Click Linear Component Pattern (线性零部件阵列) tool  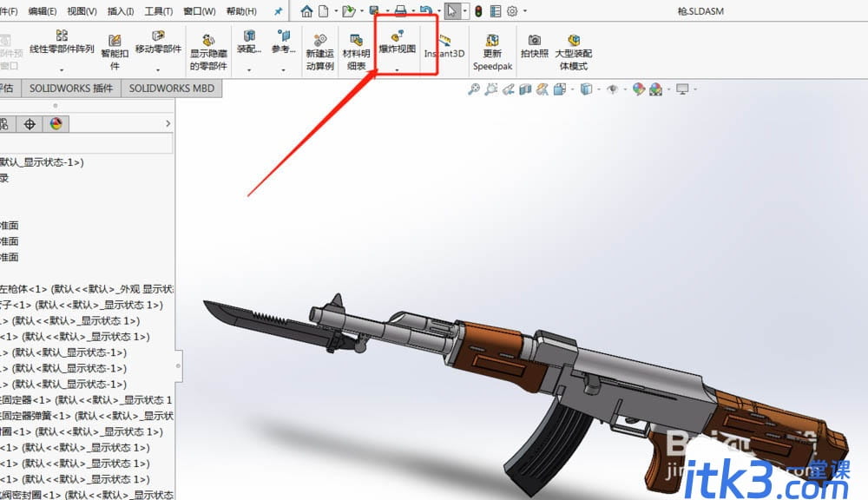tap(62, 43)
